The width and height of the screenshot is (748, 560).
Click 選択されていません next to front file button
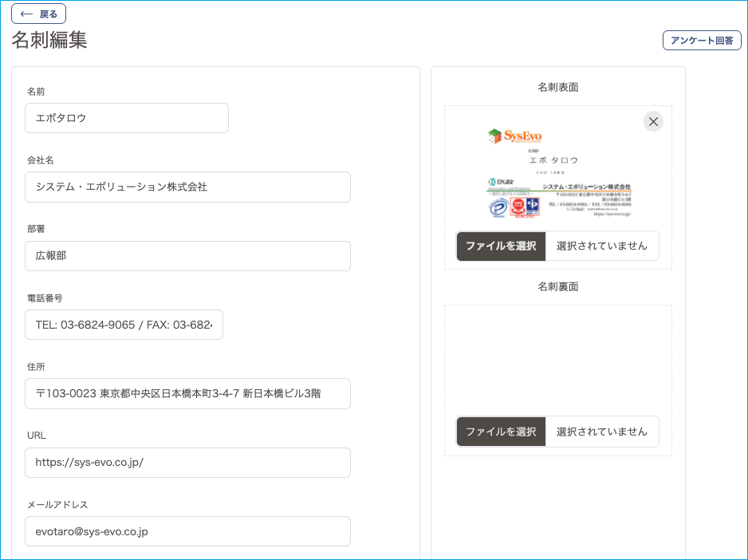point(602,246)
